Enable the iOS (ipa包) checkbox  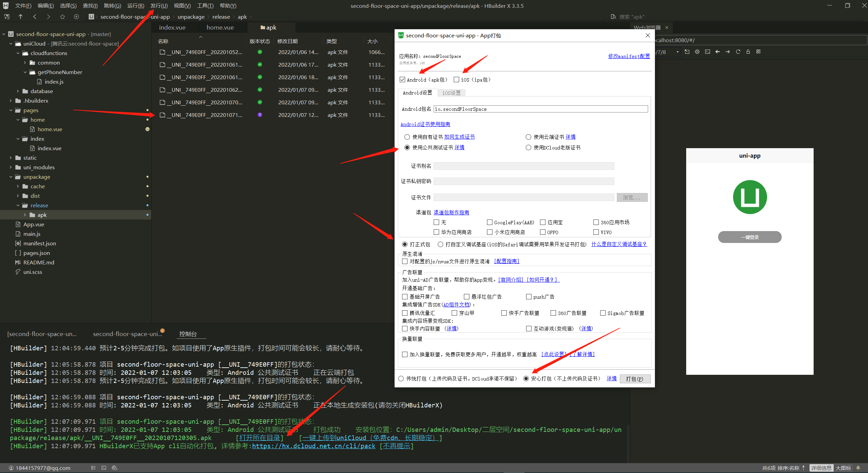coord(456,80)
